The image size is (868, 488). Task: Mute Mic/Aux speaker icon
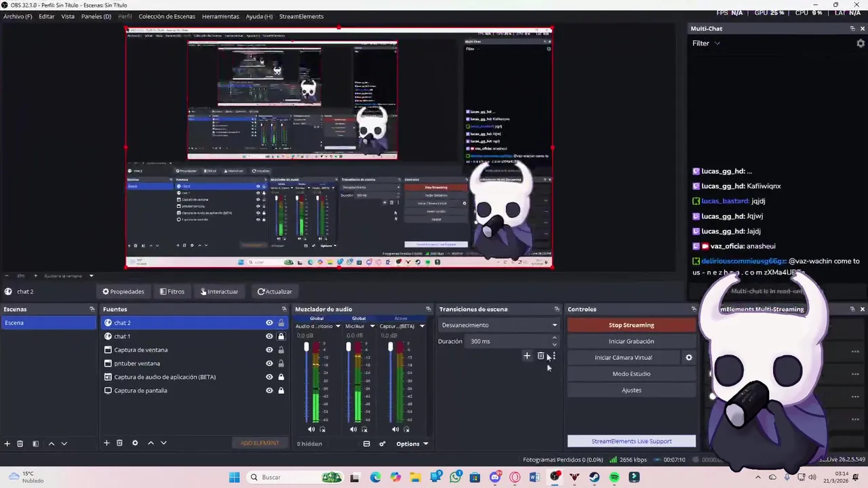coord(353,429)
